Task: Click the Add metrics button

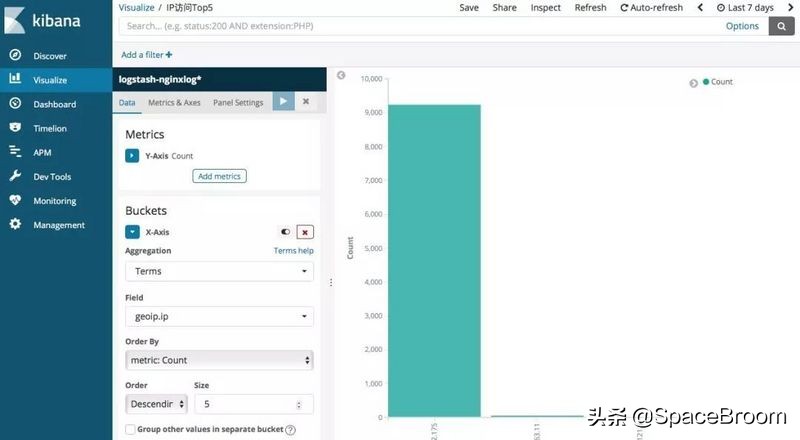Action: [x=219, y=176]
